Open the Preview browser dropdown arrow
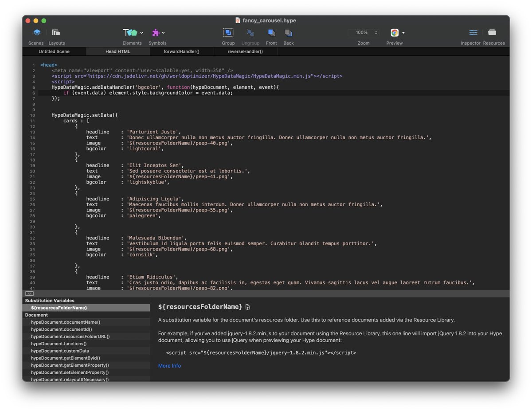Viewport: 532px width, 411px height. [403, 33]
